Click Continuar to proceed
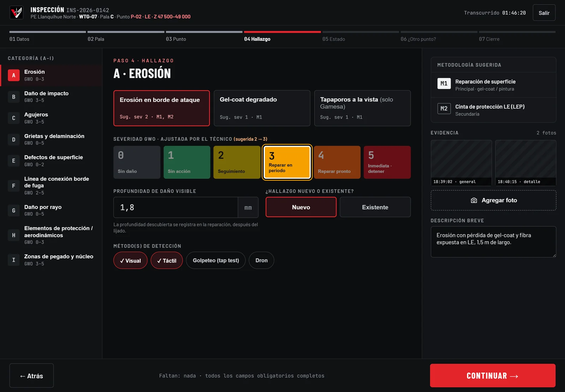 493,375
